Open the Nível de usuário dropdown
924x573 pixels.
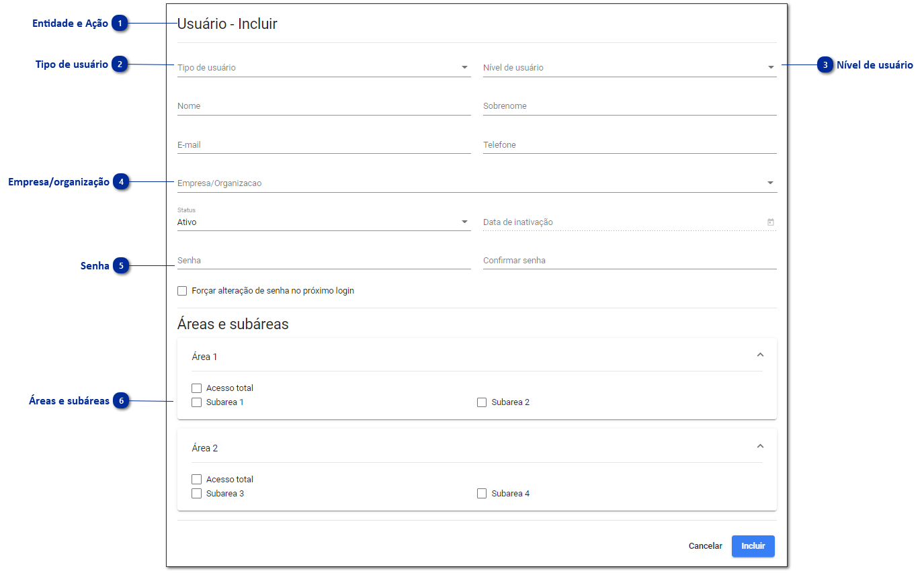771,67
